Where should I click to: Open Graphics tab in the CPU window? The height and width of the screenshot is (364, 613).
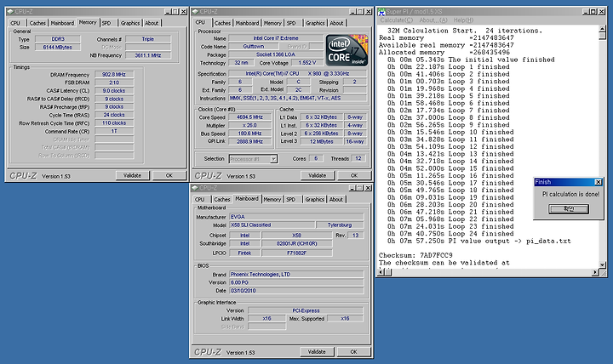315,23
